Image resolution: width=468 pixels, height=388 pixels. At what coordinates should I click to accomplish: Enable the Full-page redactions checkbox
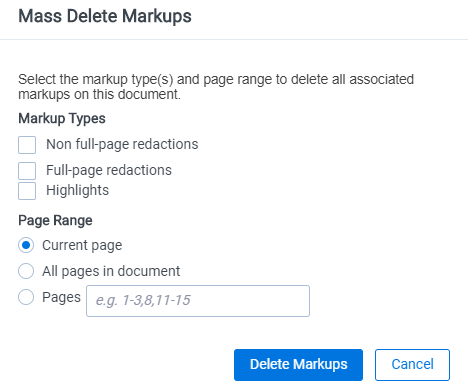[27, 171]
